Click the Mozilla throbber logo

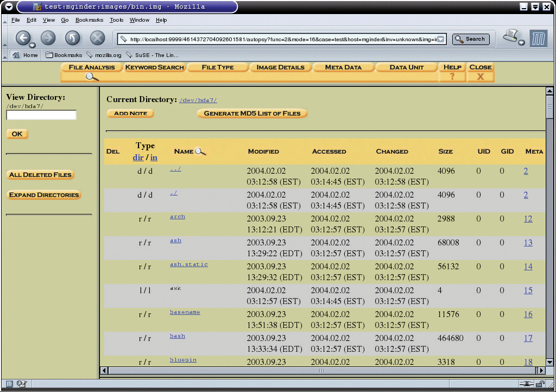pyautogui.click(x=538, y=39)
